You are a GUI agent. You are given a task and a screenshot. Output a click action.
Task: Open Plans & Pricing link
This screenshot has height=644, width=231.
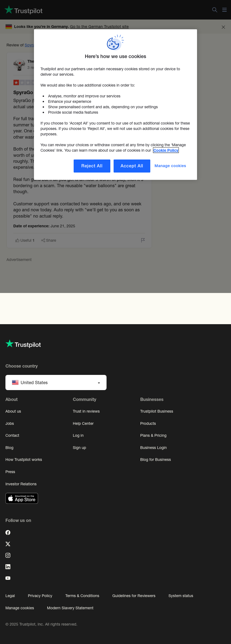153,435
